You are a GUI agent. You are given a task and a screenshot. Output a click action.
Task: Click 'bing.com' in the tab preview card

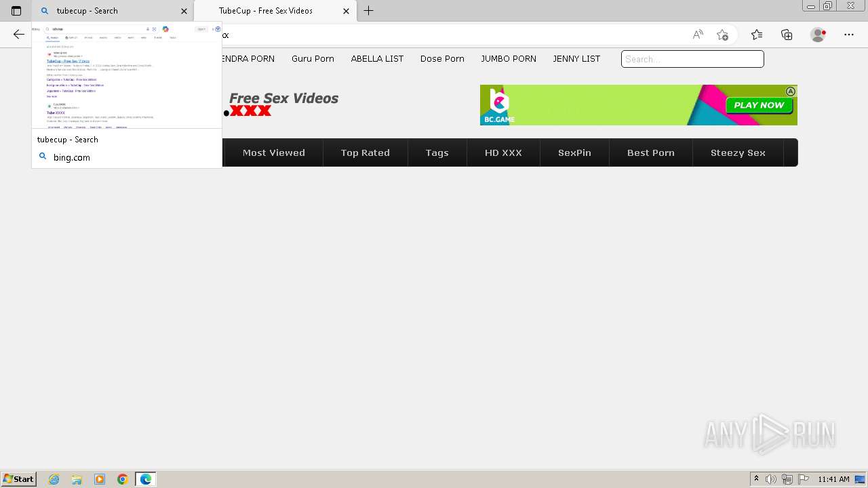point(72,157)
